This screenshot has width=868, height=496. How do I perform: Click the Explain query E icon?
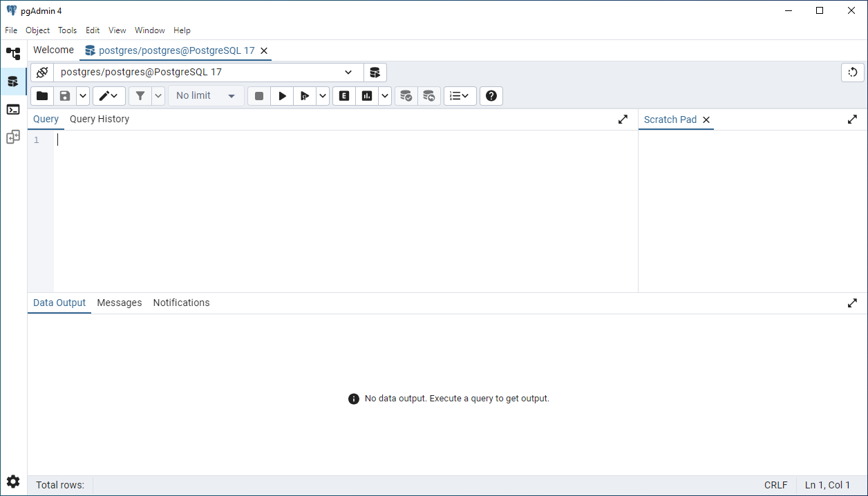click(344, 96)
